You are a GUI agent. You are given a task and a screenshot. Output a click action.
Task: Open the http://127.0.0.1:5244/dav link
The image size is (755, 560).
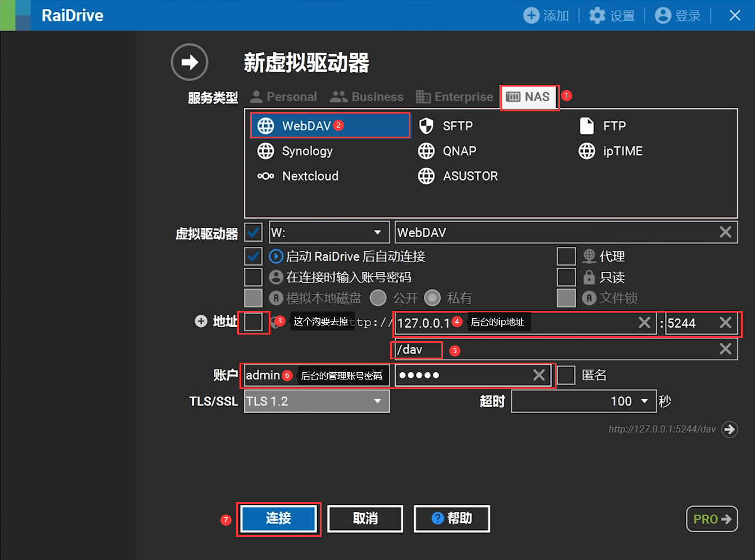(662, 430)
